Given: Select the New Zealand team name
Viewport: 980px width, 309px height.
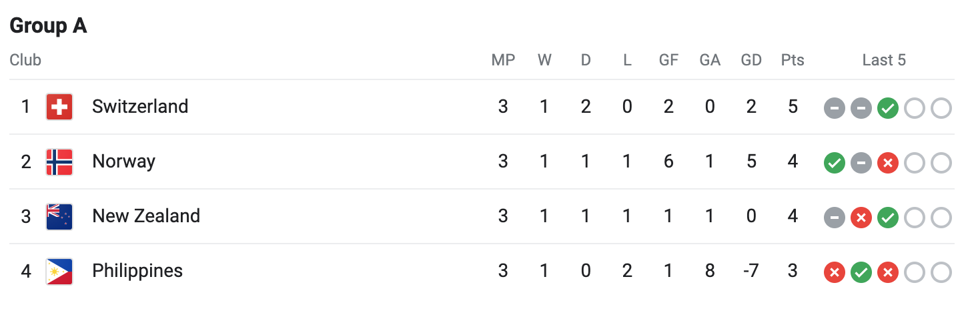Looking at the screenshot, I should [x=146, y=216].
